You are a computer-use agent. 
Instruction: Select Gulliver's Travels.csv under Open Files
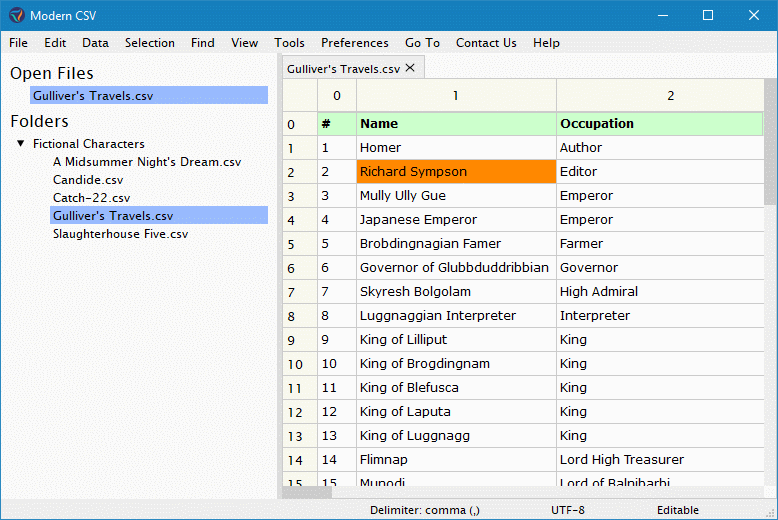tap(149, 95)
